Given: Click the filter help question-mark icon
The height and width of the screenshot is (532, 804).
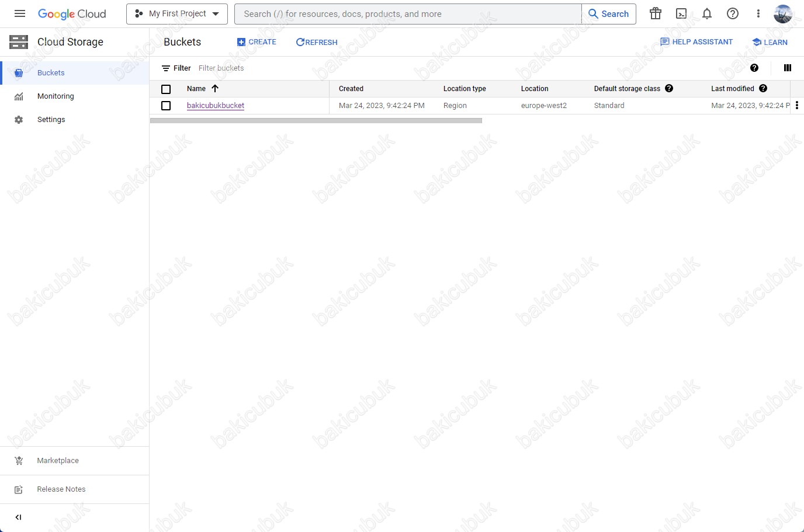Looking at the screenshot, I should pyautogui.click(x=754, y=68).
